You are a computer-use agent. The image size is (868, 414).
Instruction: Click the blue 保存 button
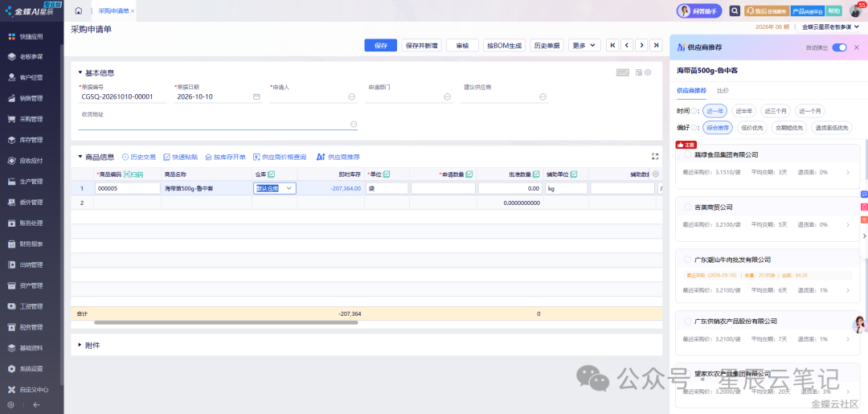point(380,45)
